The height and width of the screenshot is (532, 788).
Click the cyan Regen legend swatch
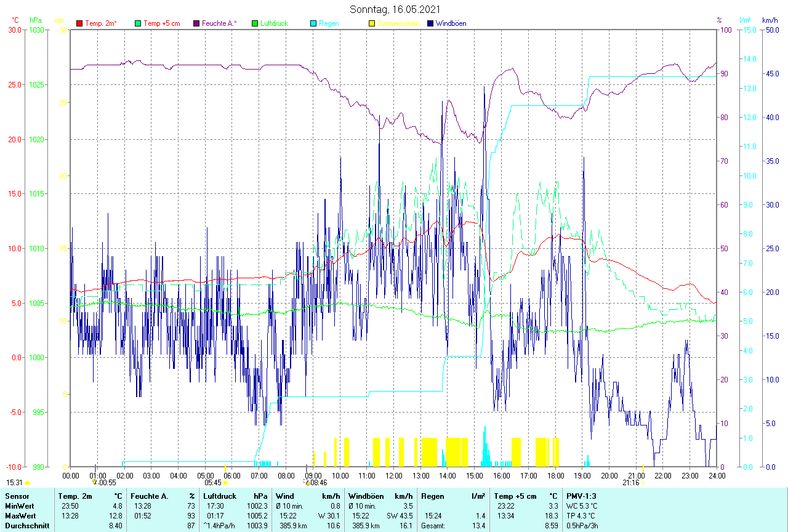click(313, 23)
